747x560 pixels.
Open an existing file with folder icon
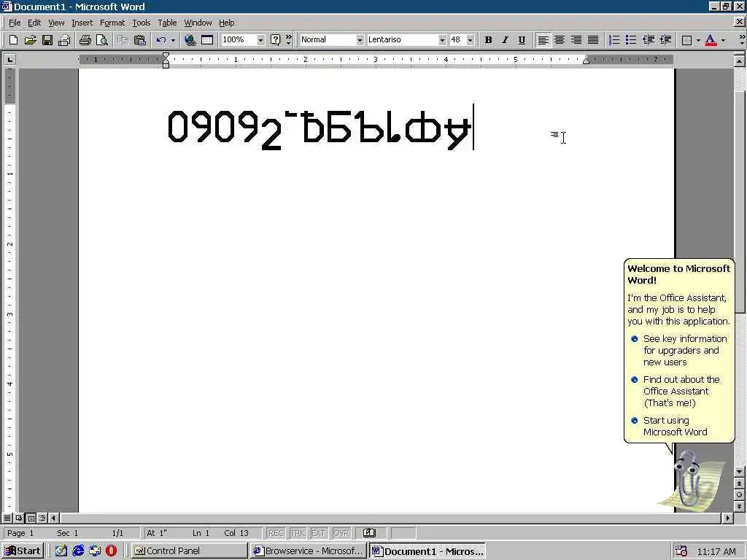click(31, 40)
